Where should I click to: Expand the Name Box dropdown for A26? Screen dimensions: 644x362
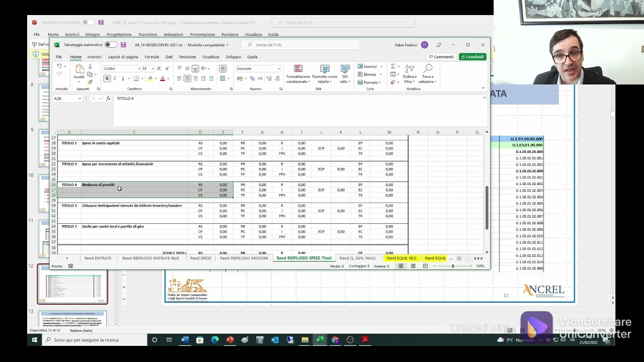point(79,99)
